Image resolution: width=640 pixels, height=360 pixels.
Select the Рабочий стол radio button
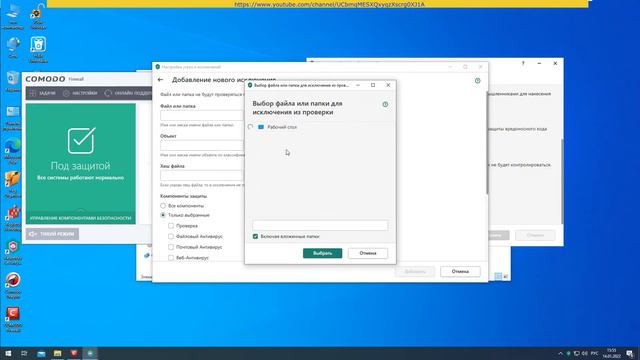(x=250, y=127)
